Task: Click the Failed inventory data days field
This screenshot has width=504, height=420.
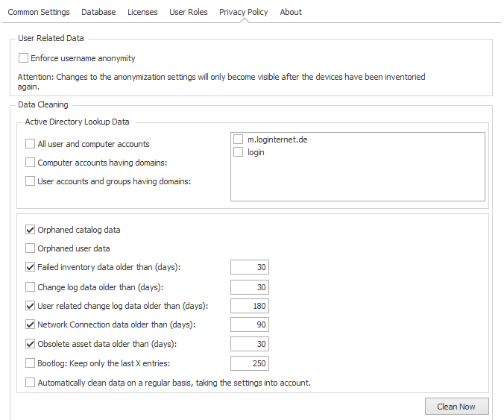Action: 250,267
